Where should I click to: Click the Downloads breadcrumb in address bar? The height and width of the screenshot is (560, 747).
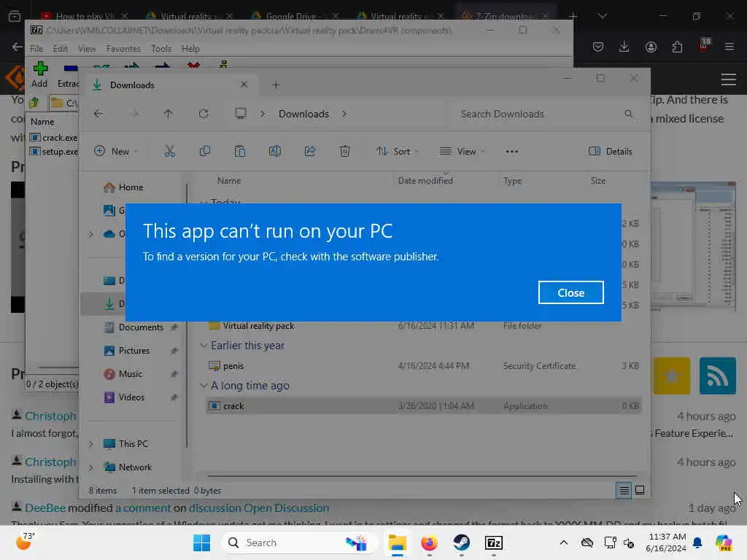click(x=303, y=114)
